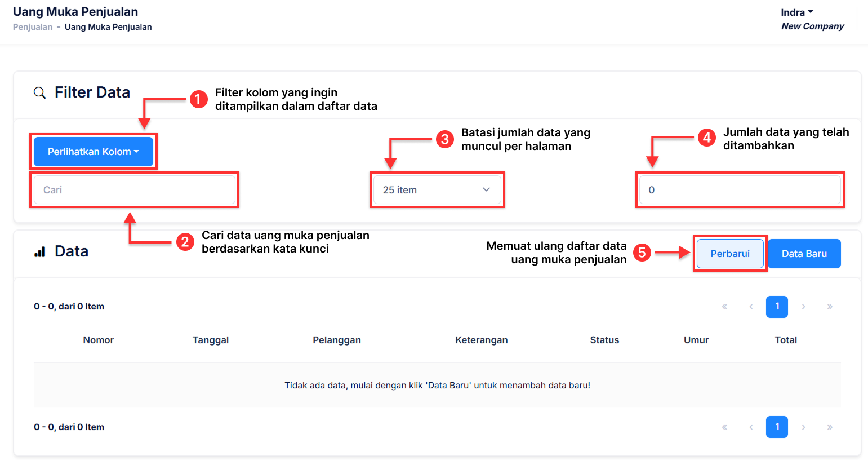This screenshot has width=868, height=460.
Task: Click the bar chart icon beside Data
Action: [x=39, y=252]
